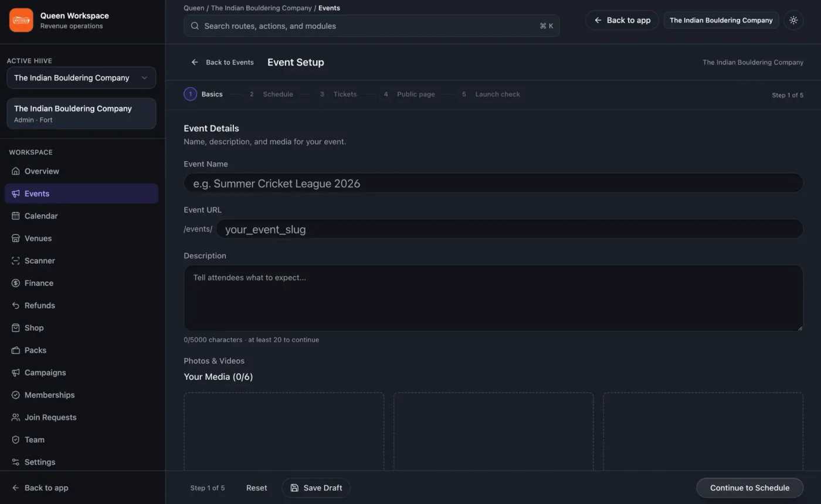Click the first empty media upload slot
Screen dimensions: 821x504
pos(284,431)
